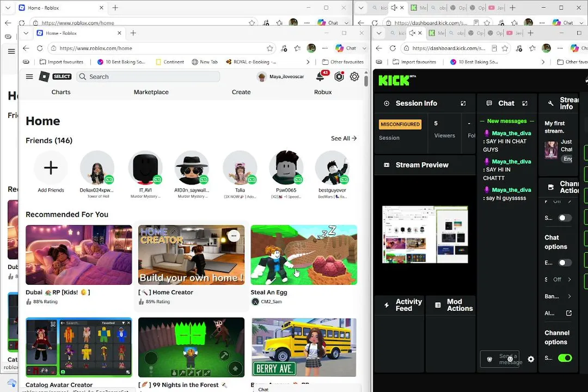This screenshot has height=392, width=588.
Task: Go back in the front Roblox browser window
Action: point(26,48)
